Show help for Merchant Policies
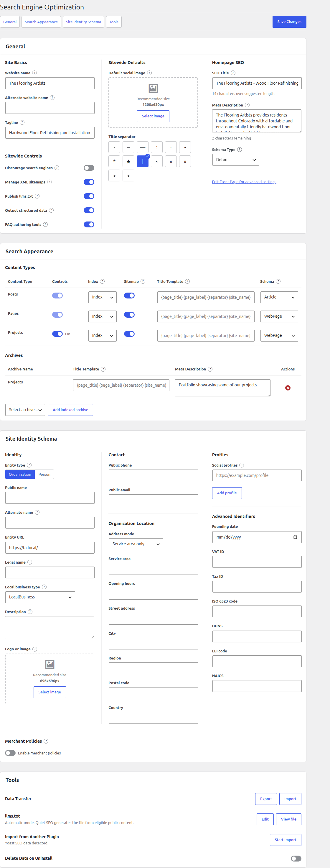330x868 pixels. pos(46,741)
